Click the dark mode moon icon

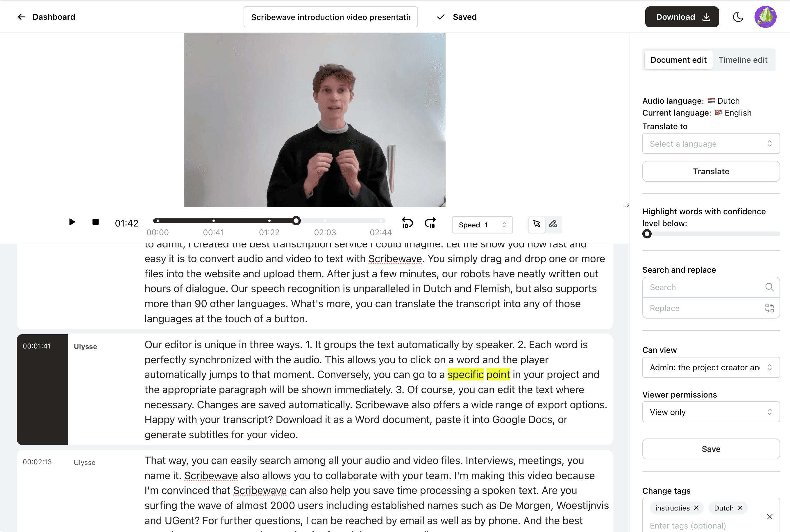click(738, 17)
